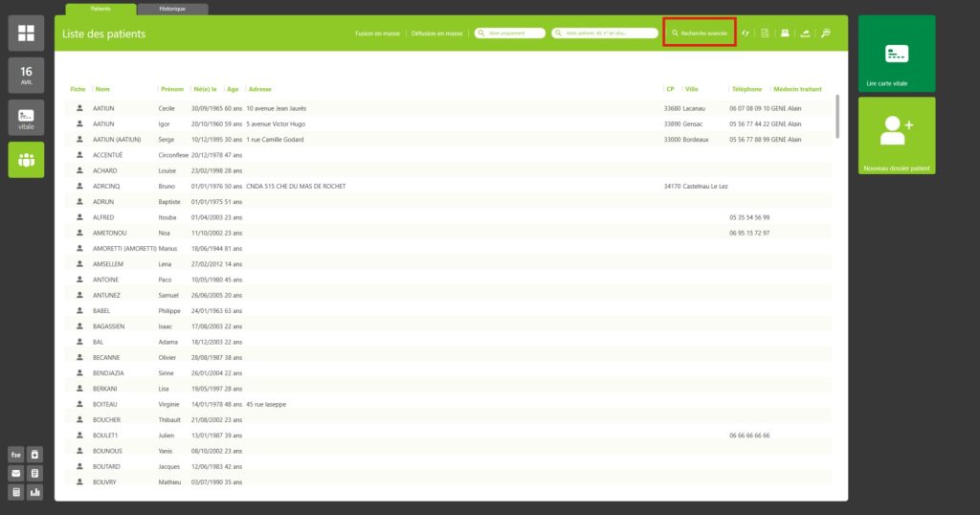Click Recherche avancée button
This screenshot has width=980, height=515.
point(700,33)
